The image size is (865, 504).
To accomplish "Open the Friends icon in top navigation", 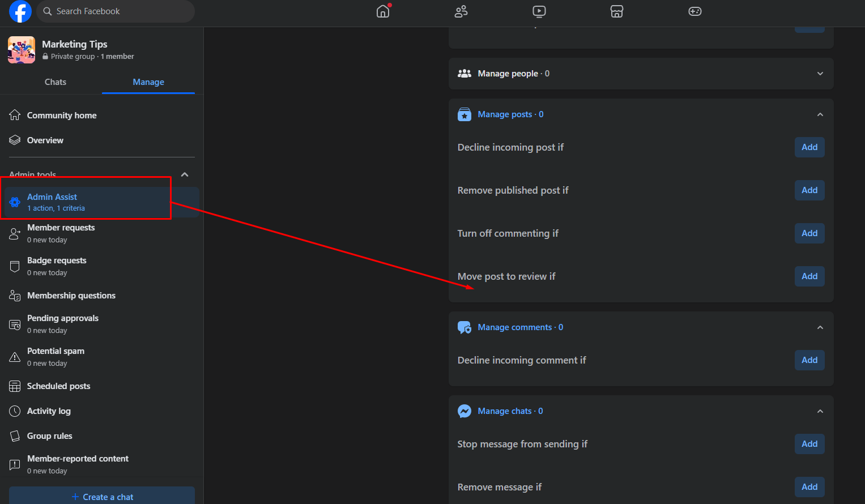I will (461, 11).
